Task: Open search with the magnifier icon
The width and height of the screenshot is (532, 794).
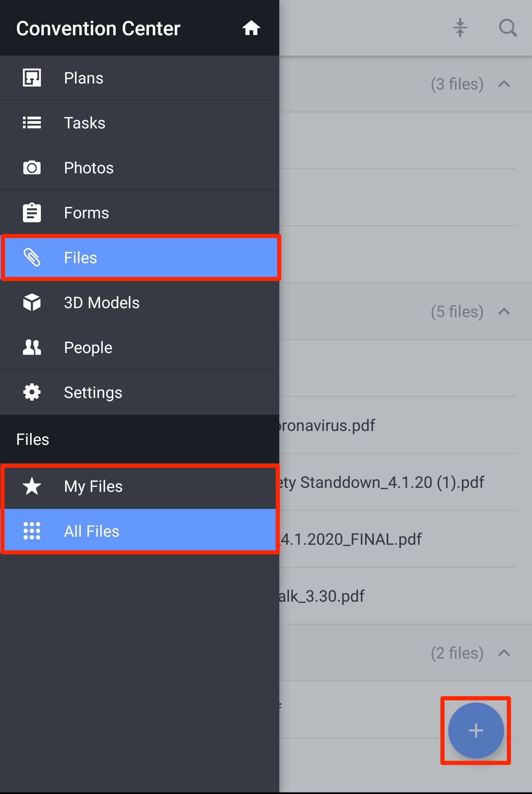Action: 507,28
